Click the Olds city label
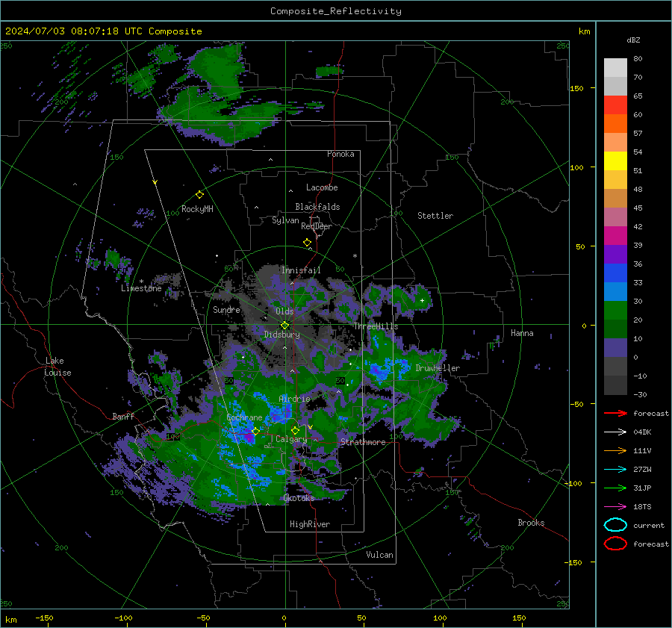 point(284,311)
